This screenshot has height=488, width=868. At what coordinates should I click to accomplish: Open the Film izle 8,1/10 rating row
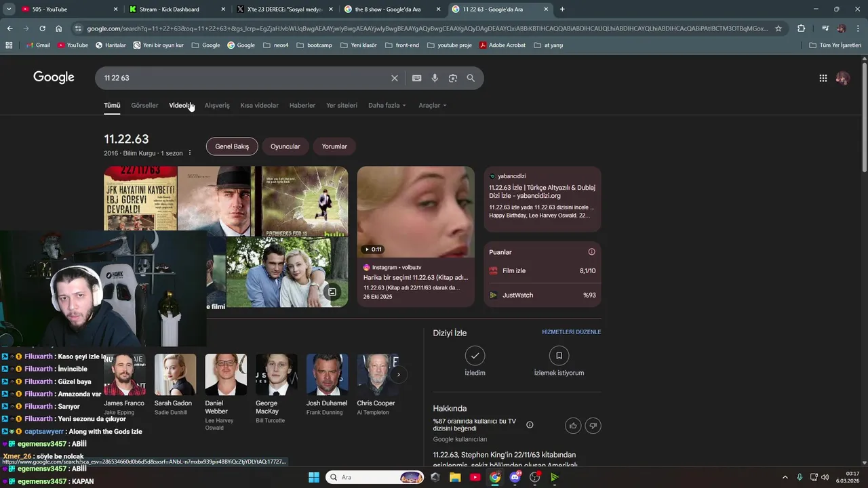pos(542,270)
